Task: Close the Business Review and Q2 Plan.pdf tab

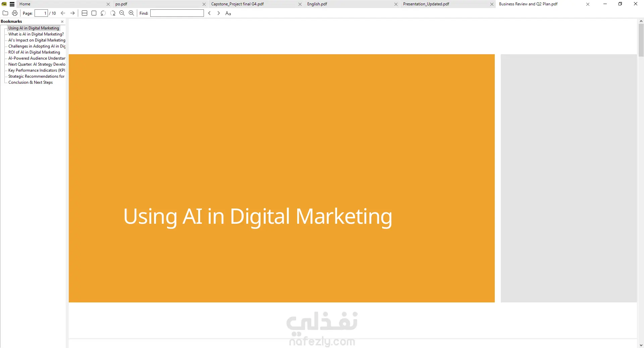Action: pos(588,4)
